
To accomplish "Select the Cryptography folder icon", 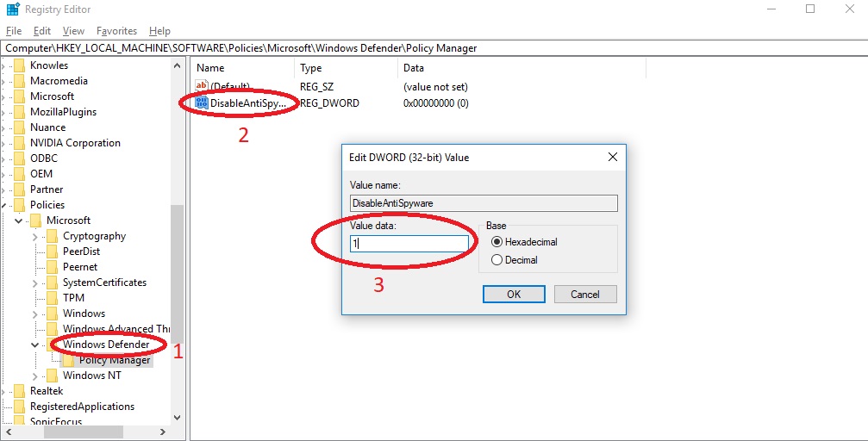I will 52,236.
